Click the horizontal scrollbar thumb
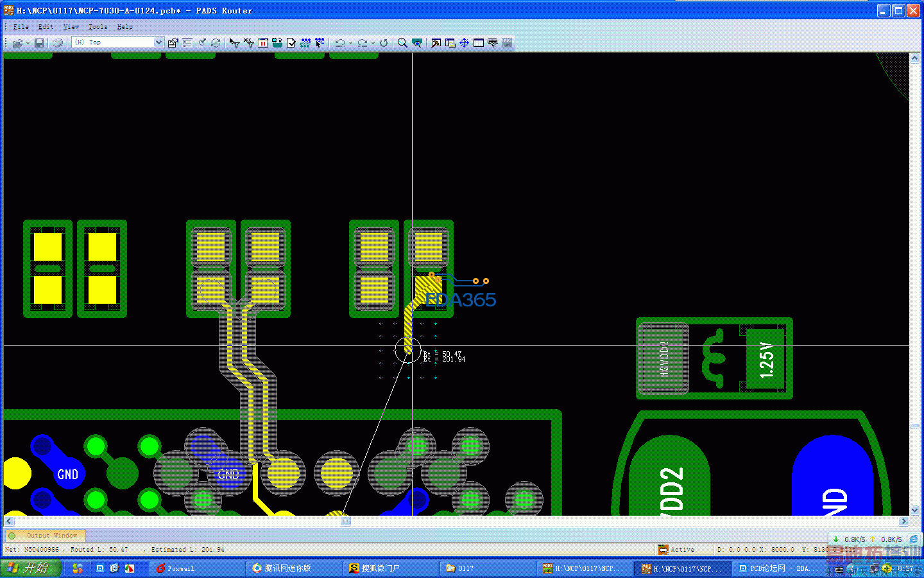The height and width of the screenshot is (578, 924). pyautogui.click(x=346, y=521)
